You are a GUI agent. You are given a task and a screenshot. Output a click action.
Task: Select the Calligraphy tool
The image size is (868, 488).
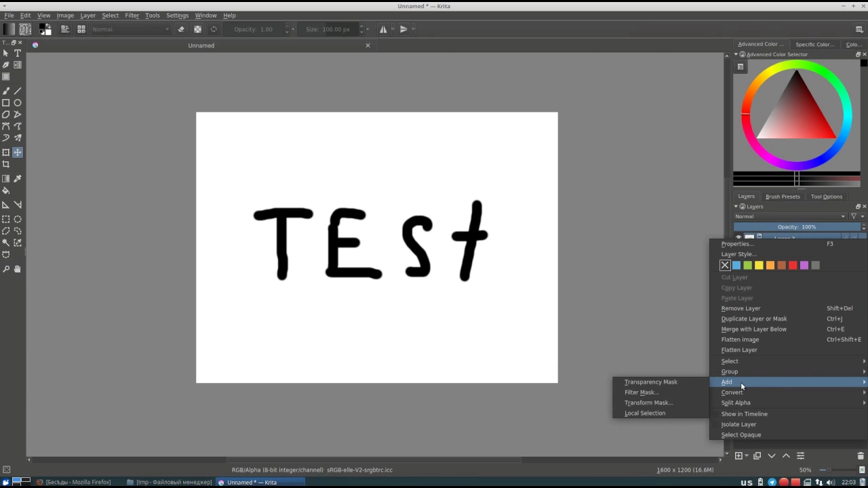coord(6,65)
